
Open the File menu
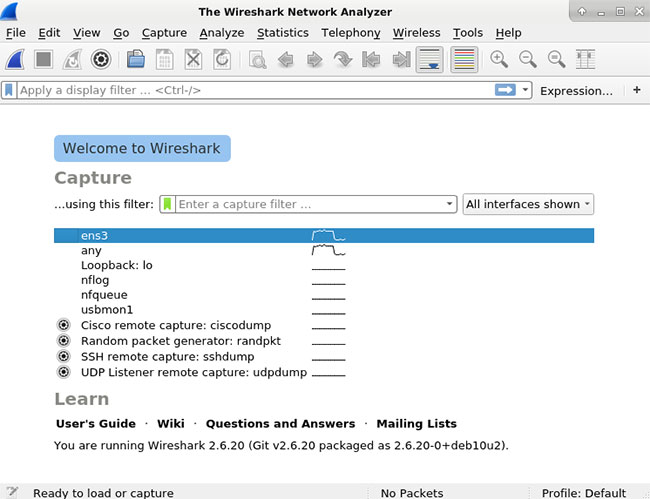(16, 33)
